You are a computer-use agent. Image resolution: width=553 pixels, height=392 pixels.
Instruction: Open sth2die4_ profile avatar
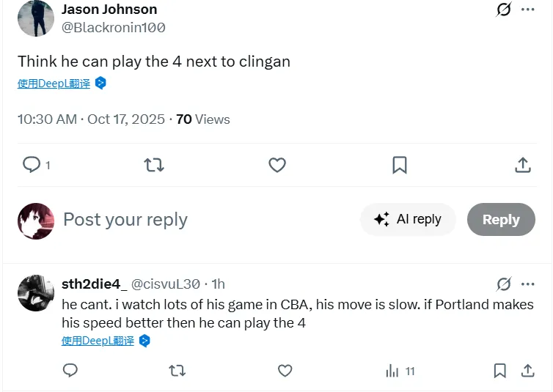(35, 293)
